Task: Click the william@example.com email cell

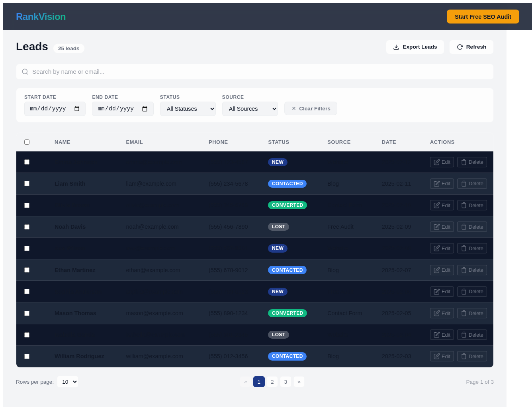Action: (x=155, y=356)
